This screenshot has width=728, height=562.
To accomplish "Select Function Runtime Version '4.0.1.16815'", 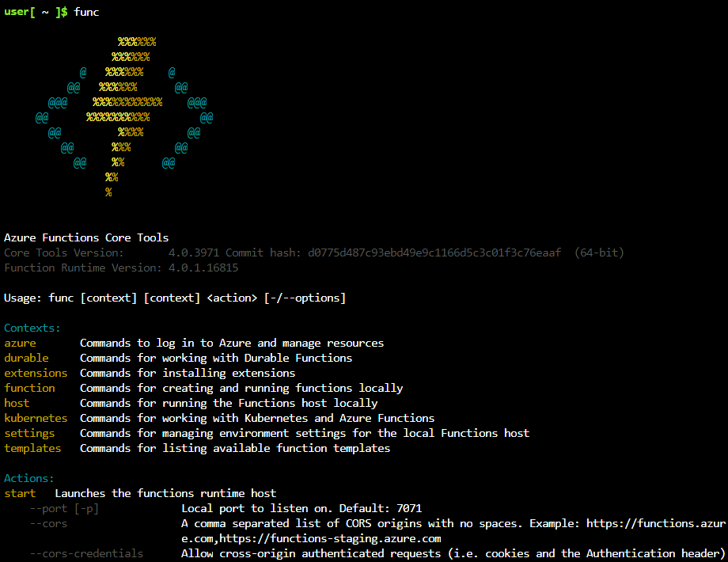I will click(x=203, y=268).
